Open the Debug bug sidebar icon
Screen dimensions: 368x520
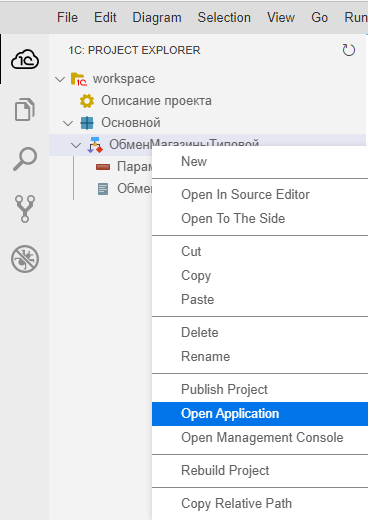pyautogui.click(x=25, y=259)
